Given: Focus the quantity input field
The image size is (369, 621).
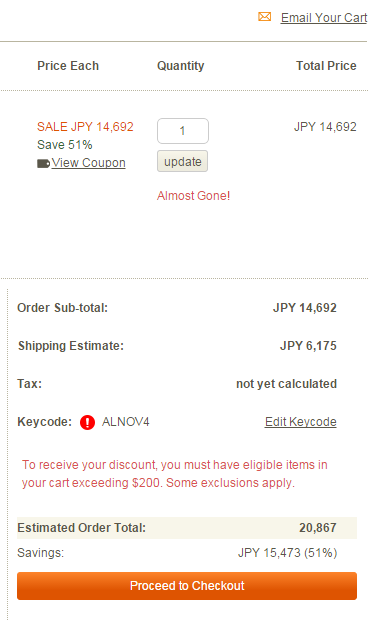Looking at the screenshot, I should click(x=183, y=131).
